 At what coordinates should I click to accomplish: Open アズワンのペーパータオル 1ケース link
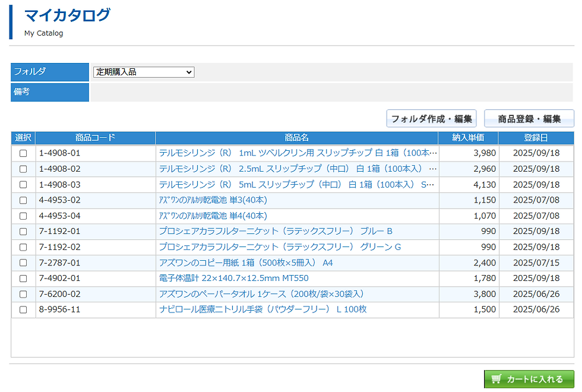click(261, 294)
